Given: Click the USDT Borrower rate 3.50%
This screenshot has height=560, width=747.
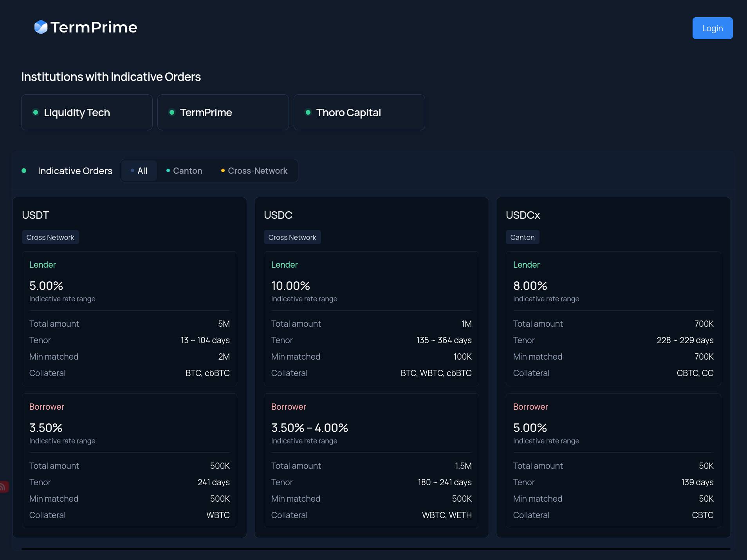Looking at the screenshot, I should click(46, 428).
